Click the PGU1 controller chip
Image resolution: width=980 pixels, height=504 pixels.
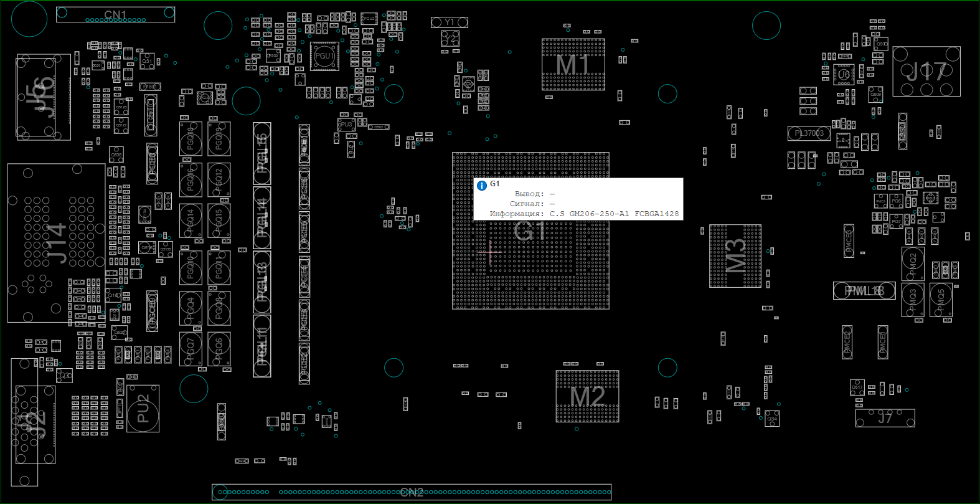pyautogui.click(x=324, y=56)
